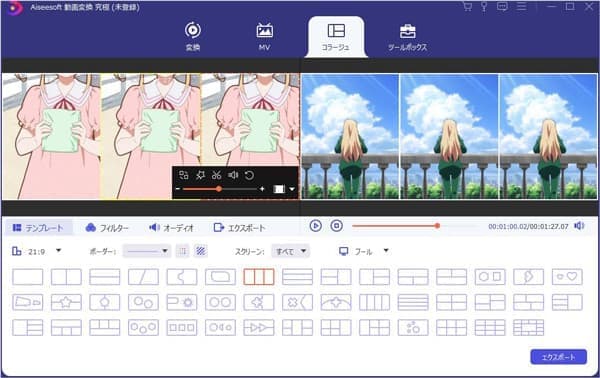Open the hamburger menu in title bar
The image size is (600, 378).
[521, 7]
